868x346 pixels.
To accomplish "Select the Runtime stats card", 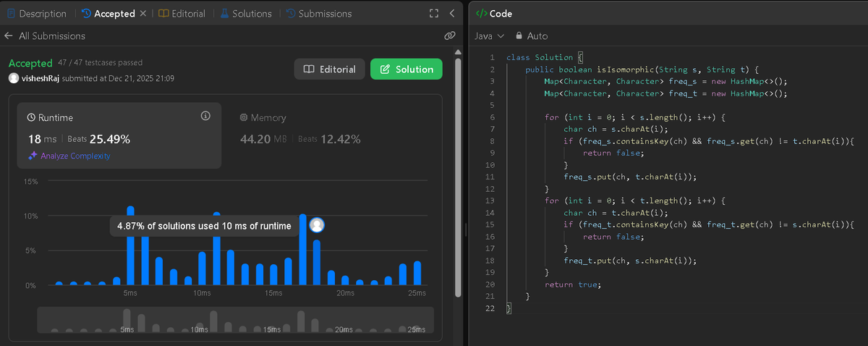I will (119, 135).
